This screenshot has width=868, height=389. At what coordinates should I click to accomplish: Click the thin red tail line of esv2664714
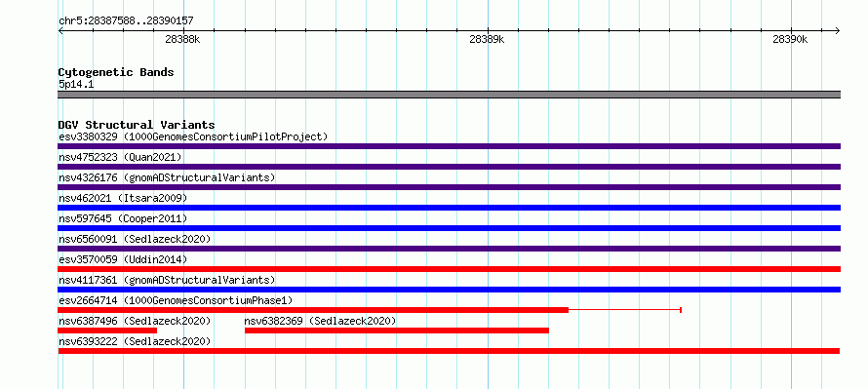pos(625,310)
